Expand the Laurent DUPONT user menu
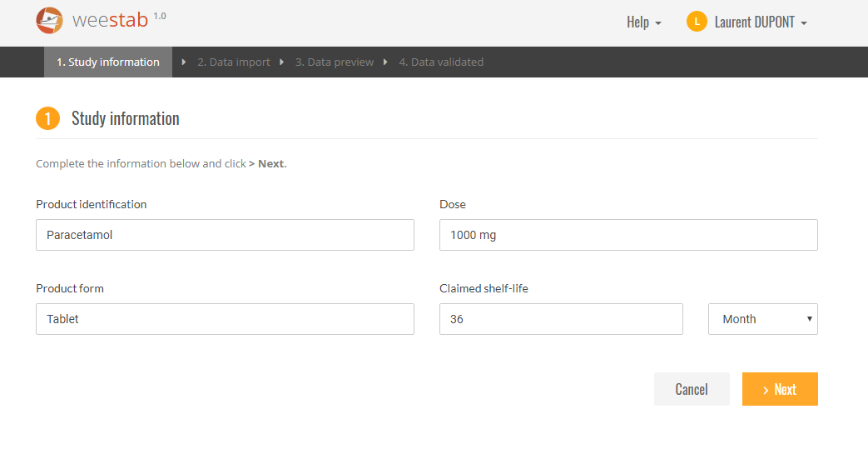The height and width of the screenshot is (449, 868). click(x=761, y=22)
